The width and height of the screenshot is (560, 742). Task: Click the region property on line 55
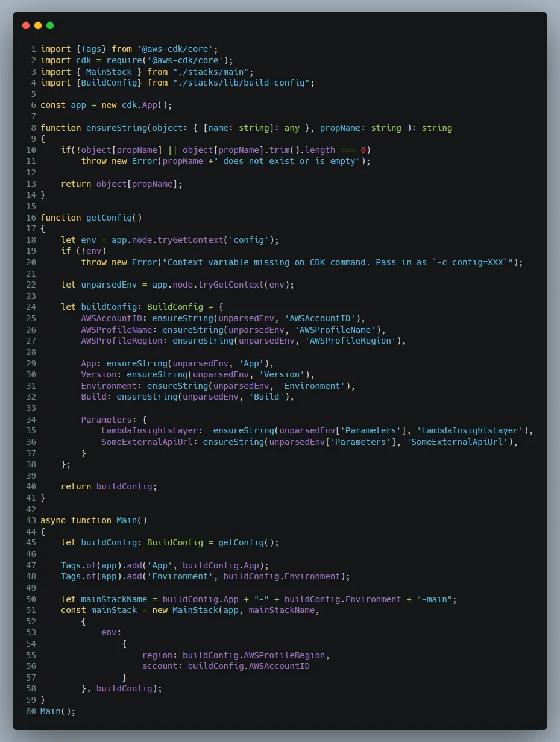tap(159, 655)
